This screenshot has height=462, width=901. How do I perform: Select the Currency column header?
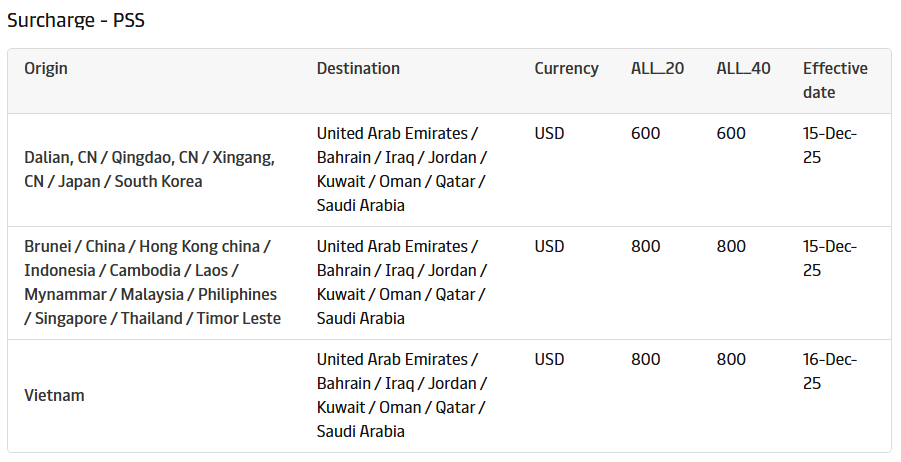point(566,69)
